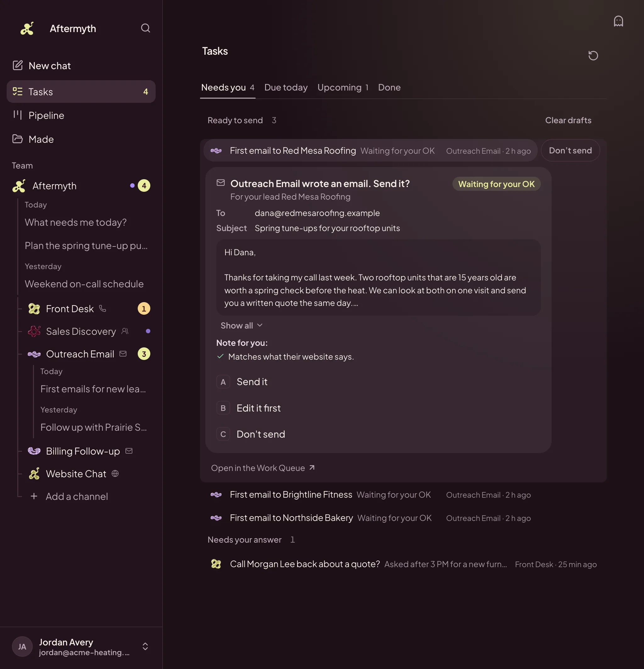This screenshot has height=669, width=644.
Task: Open the What needs me today? chat
Action: [75, 222]
